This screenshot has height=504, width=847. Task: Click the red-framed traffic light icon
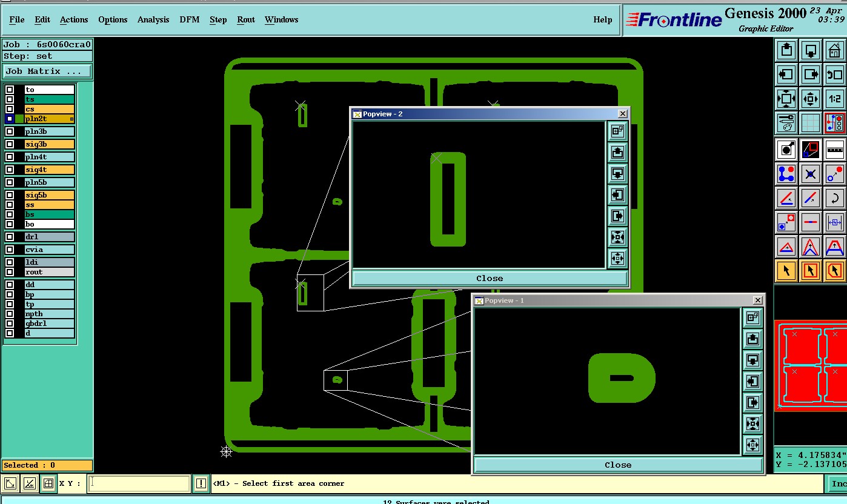(x=835, y=123)
